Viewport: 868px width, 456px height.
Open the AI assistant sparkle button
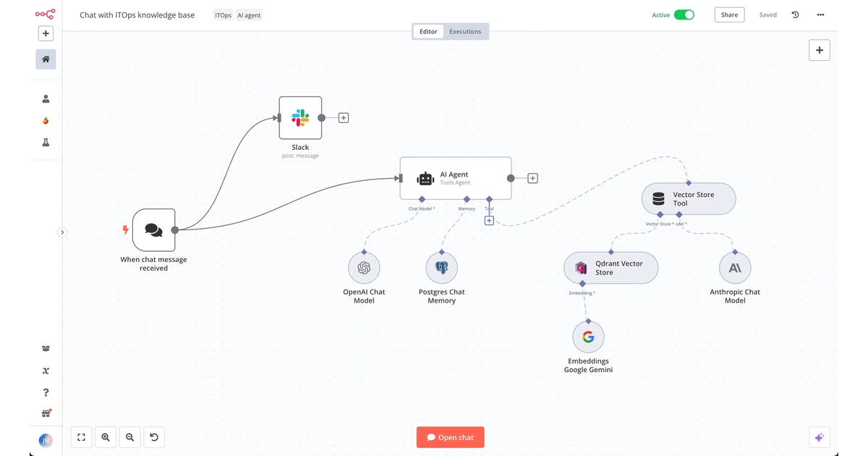point(820,437)
